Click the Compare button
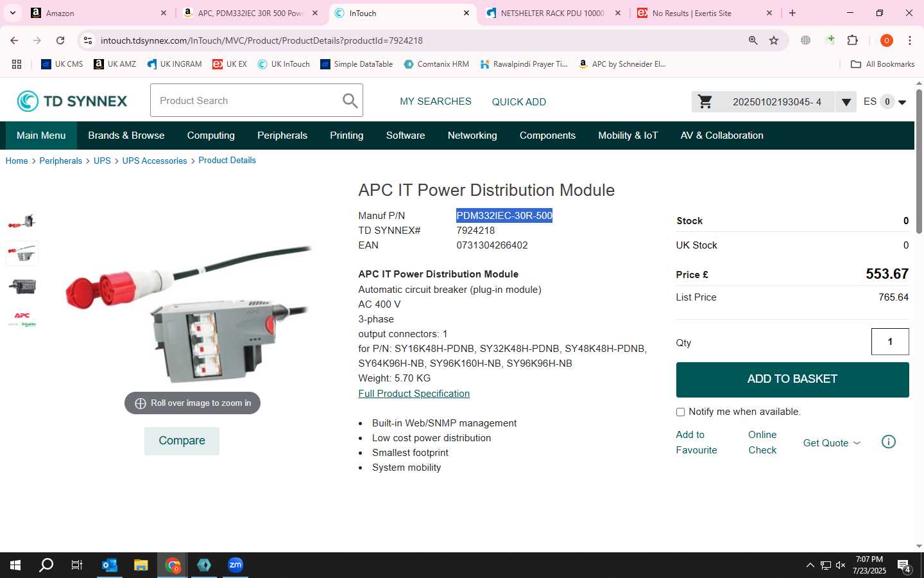 pos(182,441)
